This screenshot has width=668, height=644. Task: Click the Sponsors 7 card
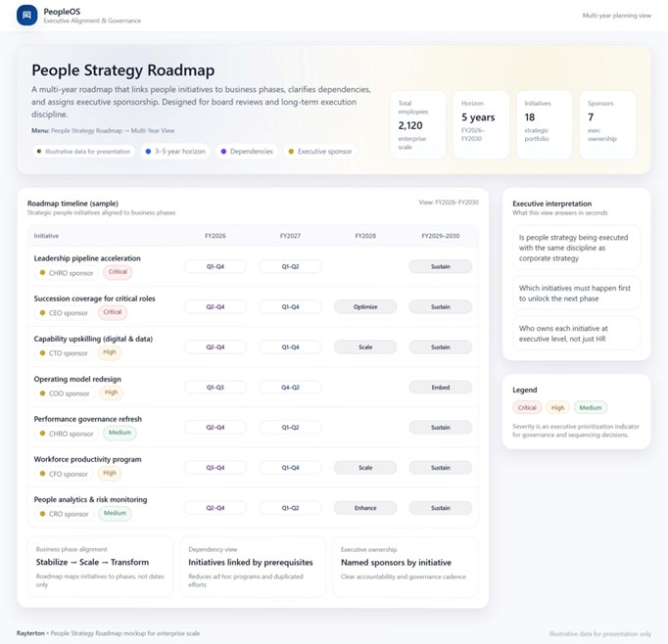(607, 124)
